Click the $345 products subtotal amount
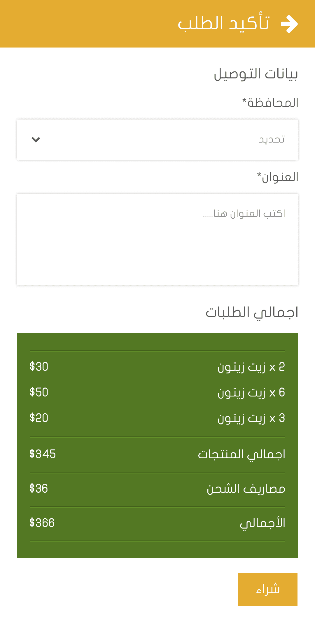 42,454
